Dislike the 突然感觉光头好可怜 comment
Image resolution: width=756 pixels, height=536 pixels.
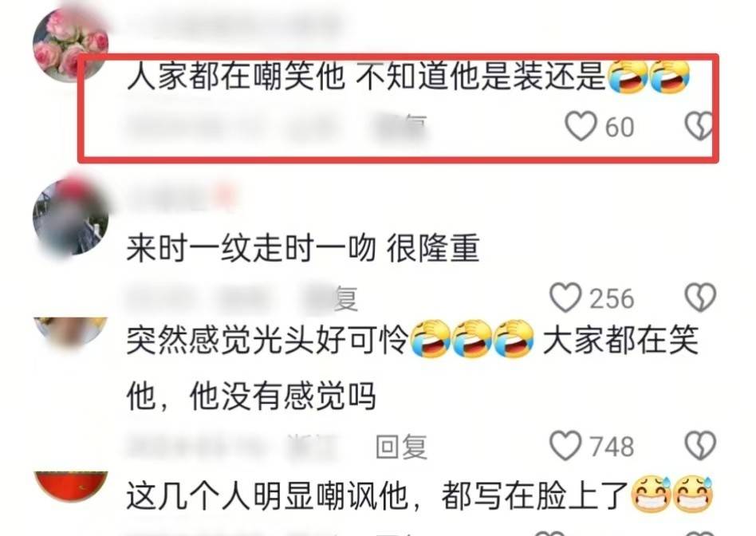[x=700, y=445]
